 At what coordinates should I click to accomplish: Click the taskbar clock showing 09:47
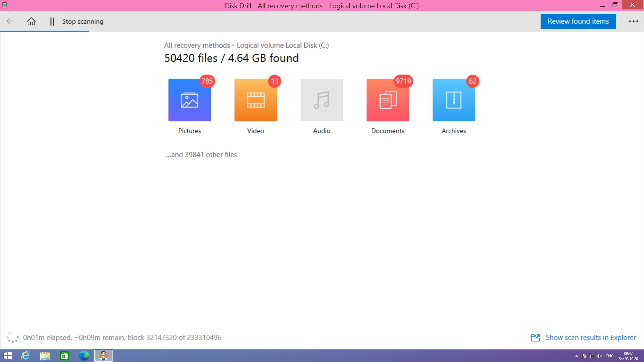(628, 356)
